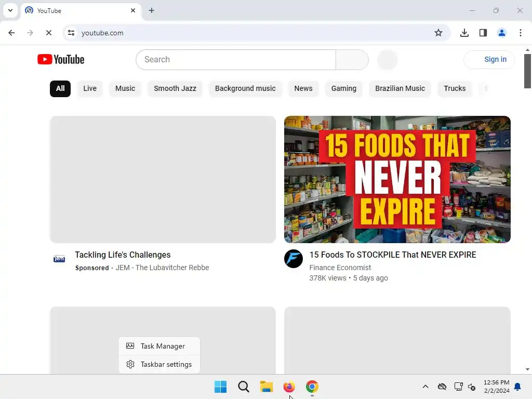Viewport: 532px width, 399px height.
Task: Select the Background music filter chip
Action: pos(245,88)
